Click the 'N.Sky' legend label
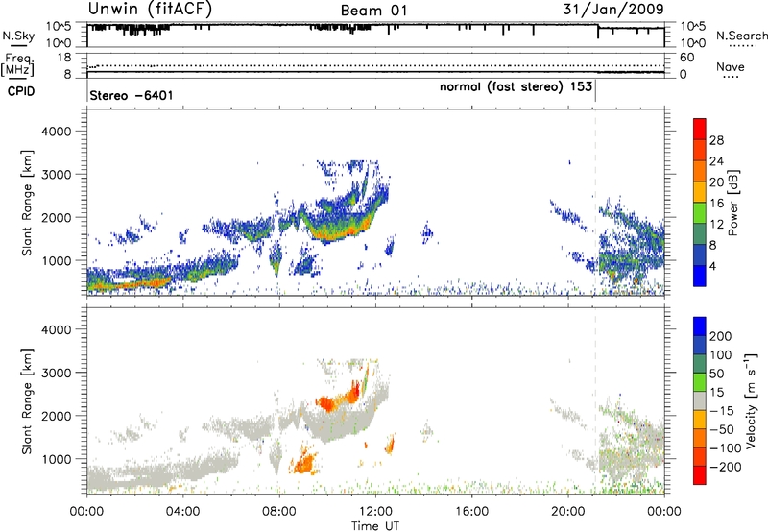 (x=18, y=36)
